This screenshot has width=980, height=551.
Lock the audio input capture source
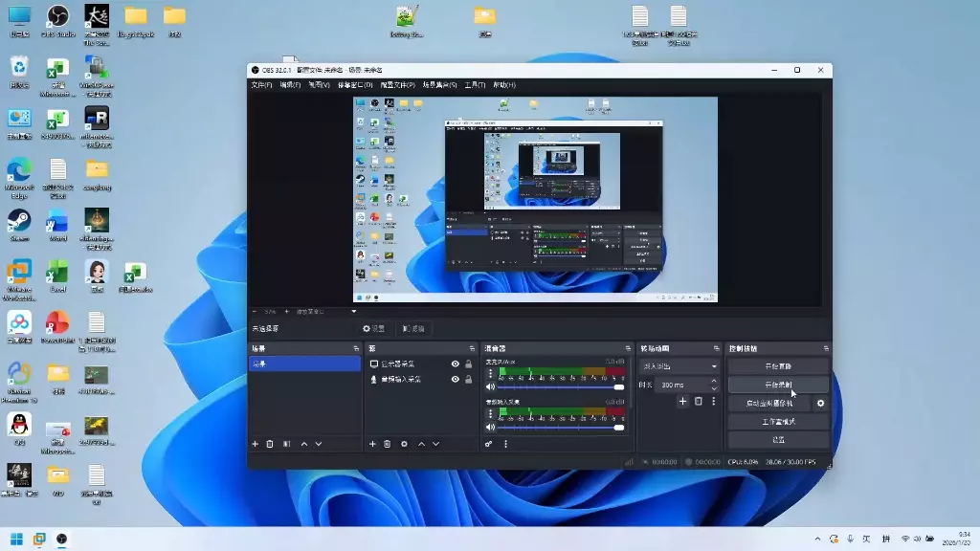[468, 379]
